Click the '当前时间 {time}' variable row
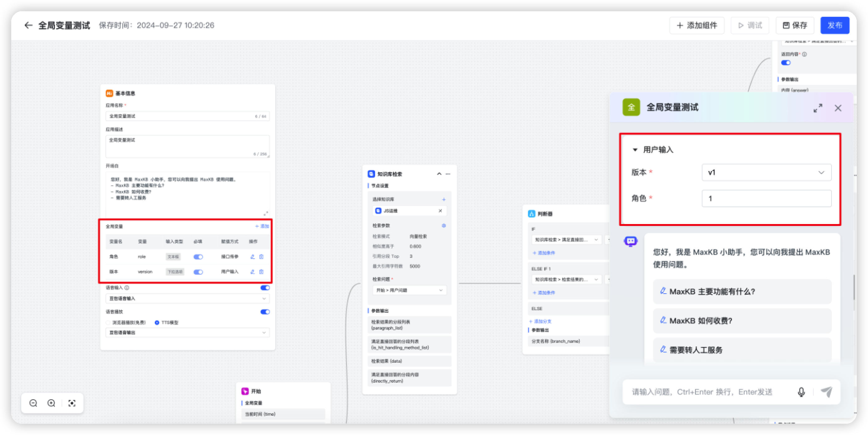 click(283, 414)
